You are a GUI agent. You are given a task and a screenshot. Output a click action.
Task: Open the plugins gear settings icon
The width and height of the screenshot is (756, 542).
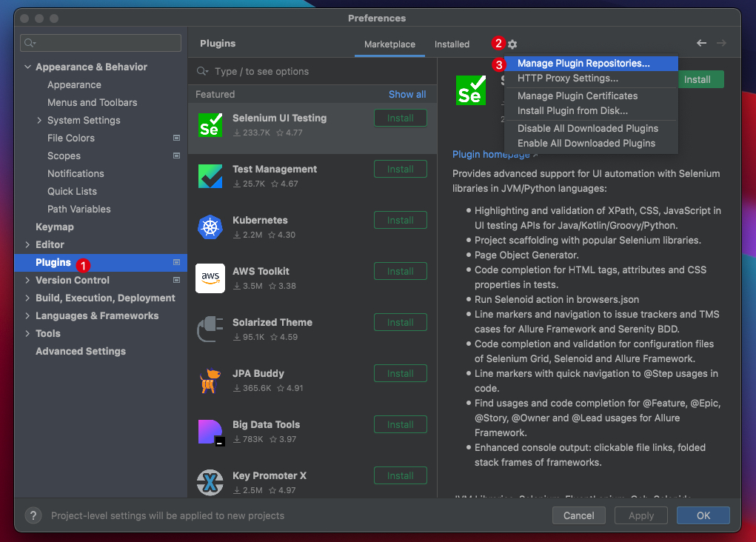tap(512, 44)
